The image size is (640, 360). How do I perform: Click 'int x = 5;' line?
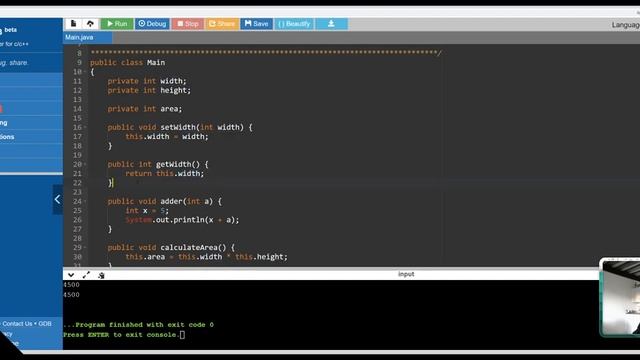coord(147,211)
